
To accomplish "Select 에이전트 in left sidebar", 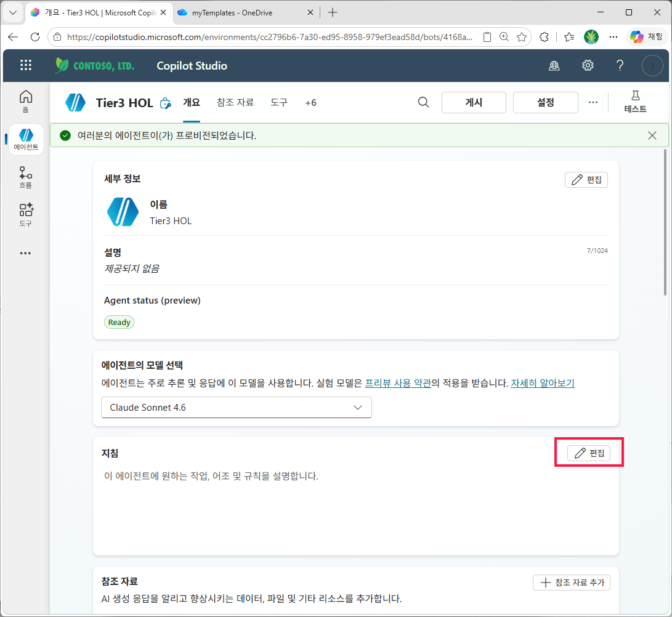I will (26, 139).
